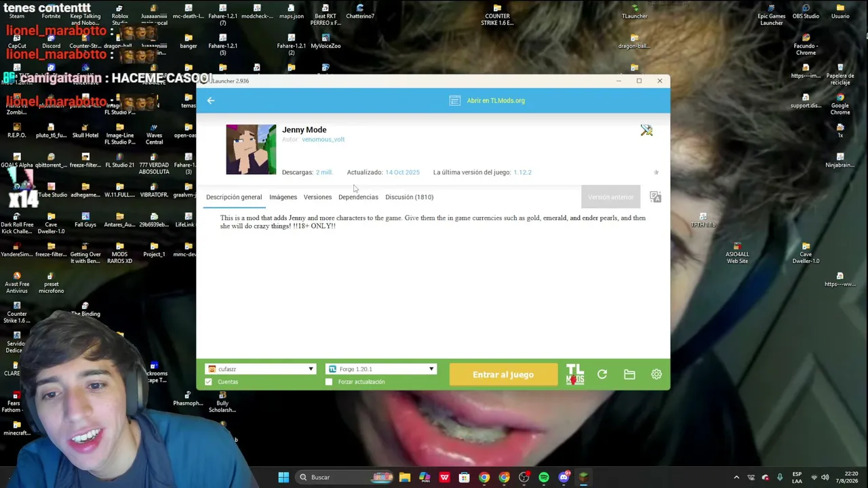
Task: Click the translate description icon
Action: (655, 197)
